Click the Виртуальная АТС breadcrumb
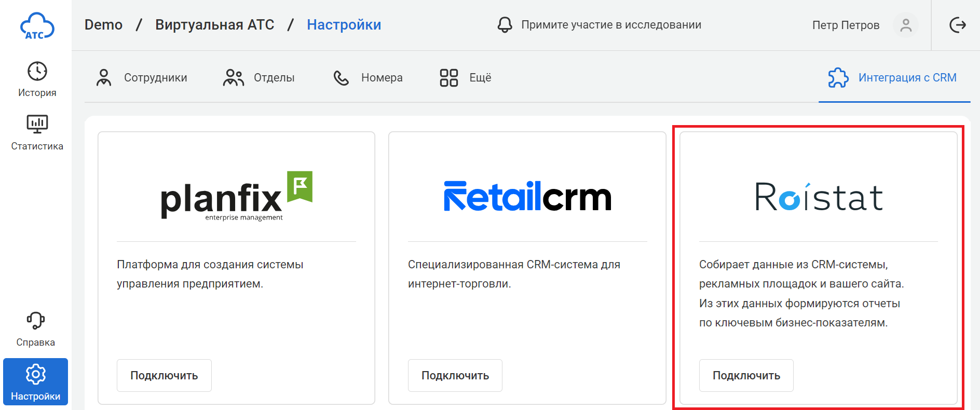 [x=214, y=25]
